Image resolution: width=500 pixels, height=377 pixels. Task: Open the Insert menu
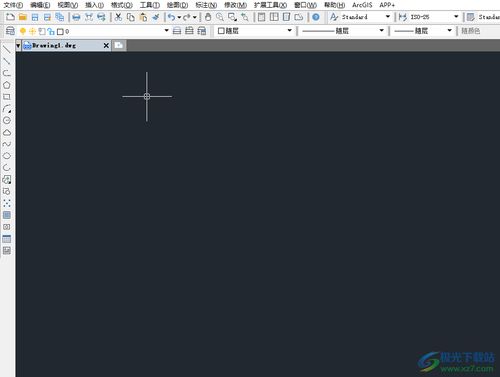click(94, 5)
